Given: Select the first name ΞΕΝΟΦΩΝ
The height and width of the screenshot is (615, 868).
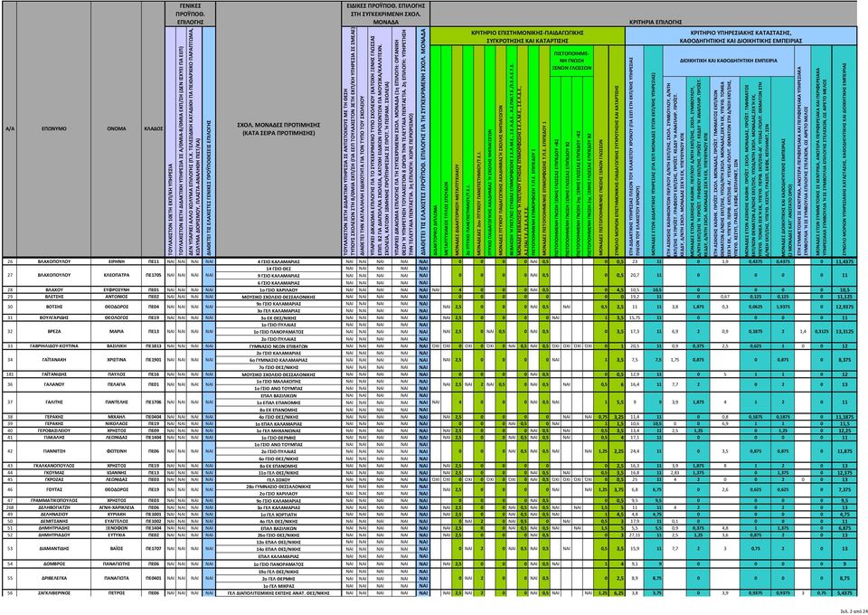Looking at the screenshot, I should click(x=117, y=529).
